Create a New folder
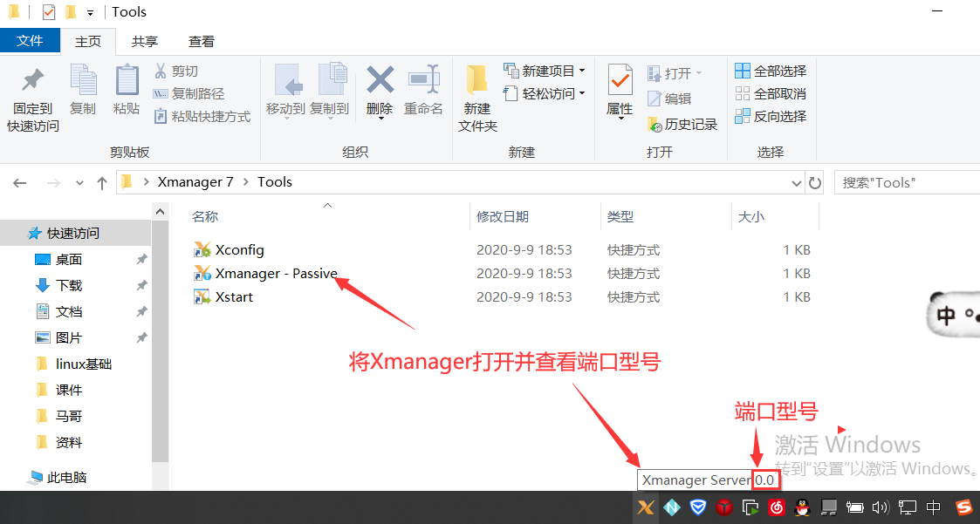The width and height of the screenshot is (980, 524). click(x=477, y=99)
